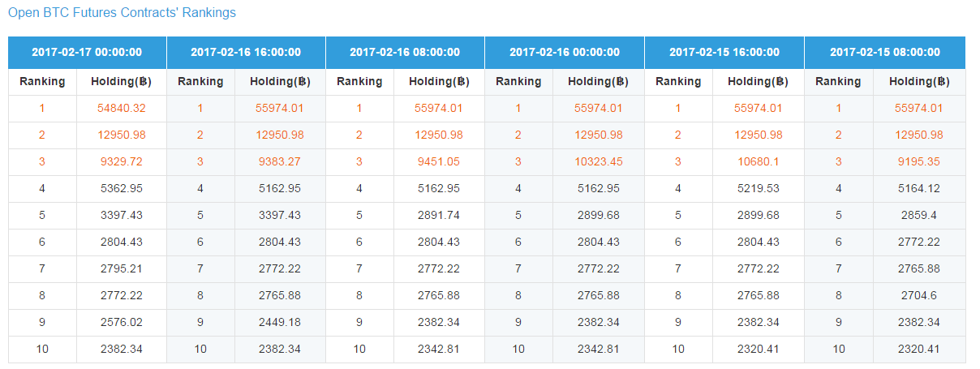Viewport: 980px width, 369px height.
Task: Click Holding(฿) header under 2017-02-17 00:00:00
Action: click(122, 82)
